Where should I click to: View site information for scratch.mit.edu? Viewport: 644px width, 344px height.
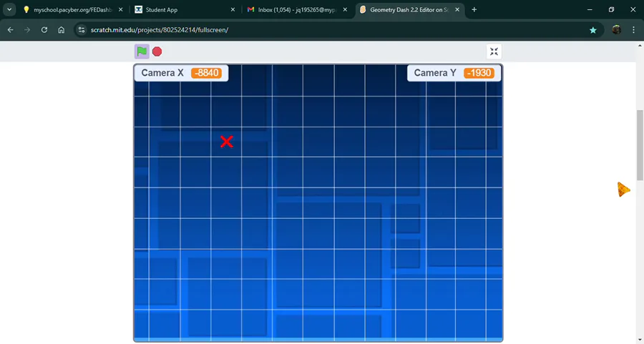[x=82, y=29]
